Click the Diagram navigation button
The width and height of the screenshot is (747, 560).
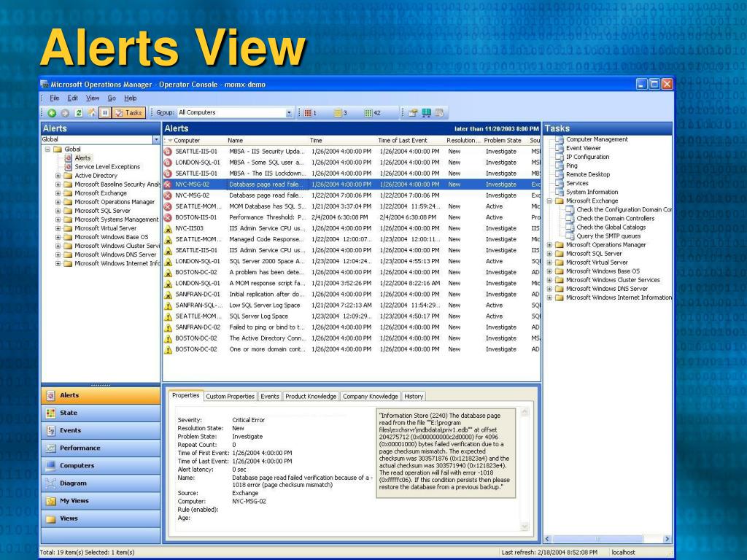101,483
